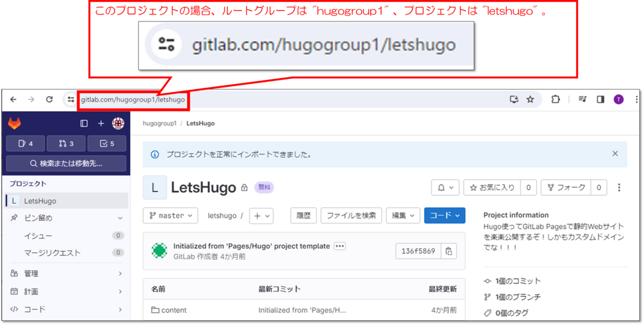Reload the page with refresh icon
This screenshot has width=644, height=325.
pyautogui.click(x=49, y=99)
